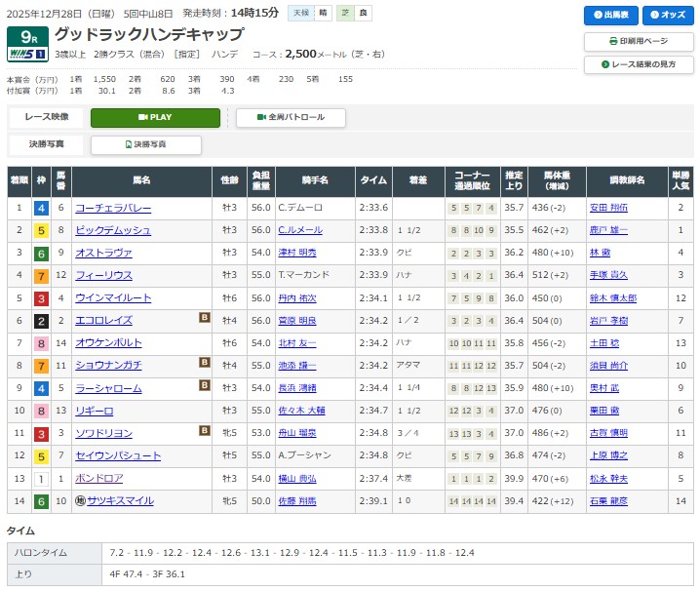
Task: Click the WIN5 badge icon
Action: pos(26,54)
